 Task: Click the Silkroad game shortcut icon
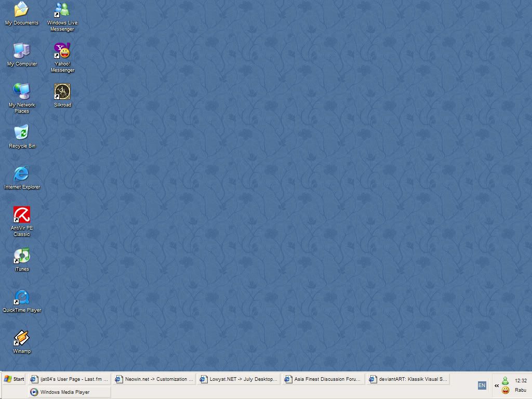coord(62,92)
